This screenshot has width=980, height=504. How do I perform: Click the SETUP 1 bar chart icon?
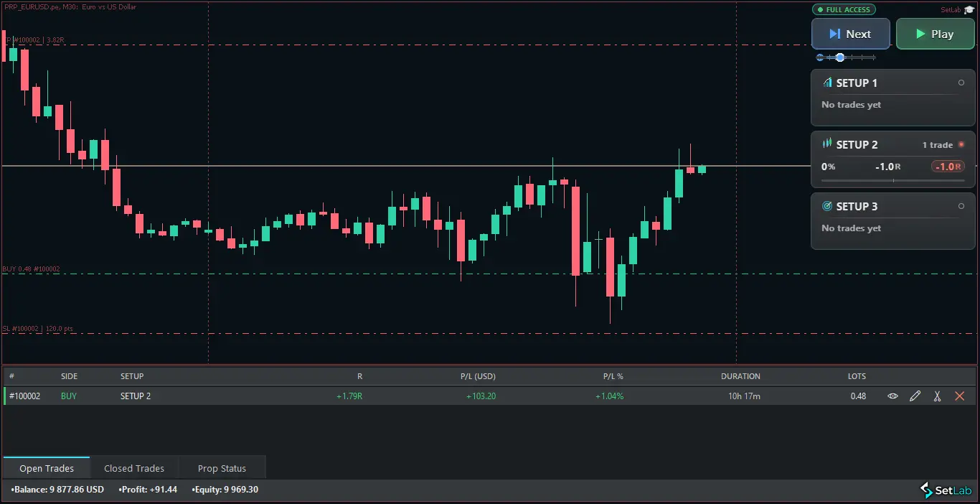(x=827, y=83)
